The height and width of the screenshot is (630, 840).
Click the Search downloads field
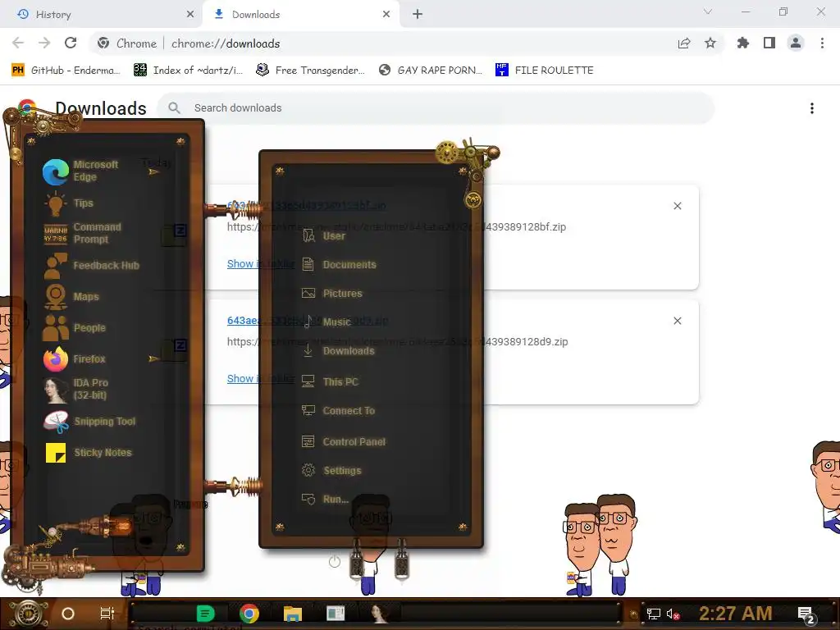(436, 107)
